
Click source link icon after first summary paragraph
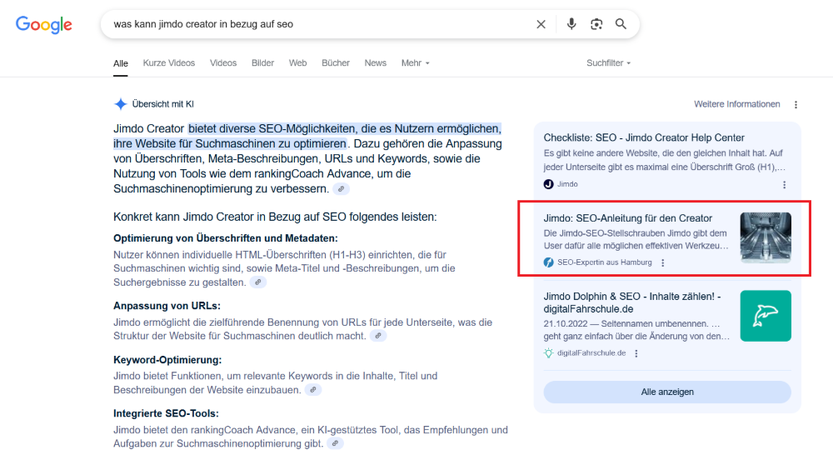point(341,189)
